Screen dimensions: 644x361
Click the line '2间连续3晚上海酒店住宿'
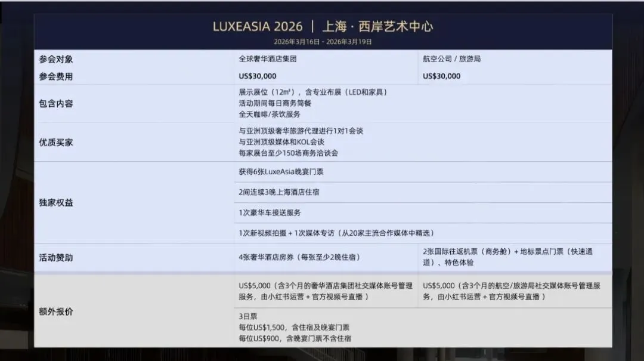point(279,192)
